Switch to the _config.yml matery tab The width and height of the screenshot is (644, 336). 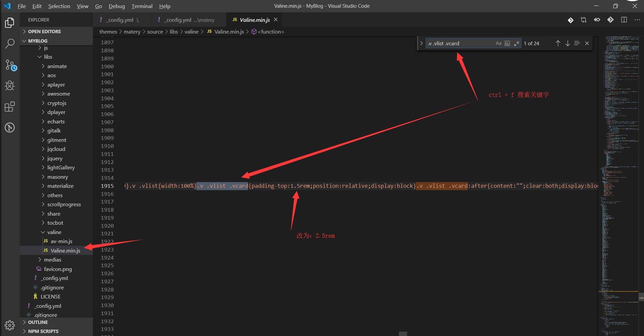[x=189, y=20]
